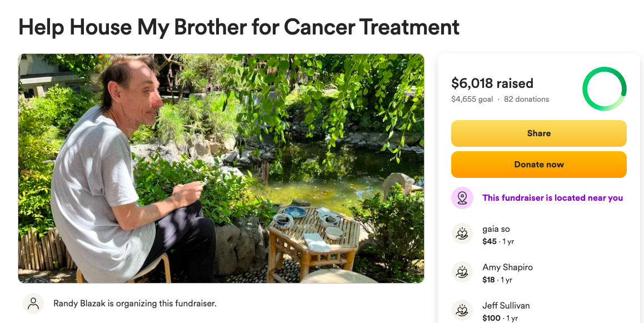
Task: Select donor name Jeff Sullivan
Action: point(506,306)
